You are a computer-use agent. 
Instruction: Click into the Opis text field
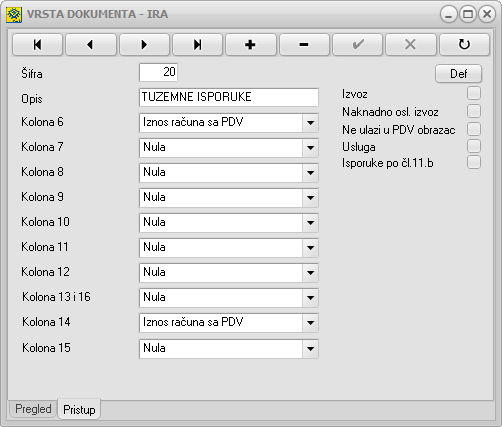coord(229,97)
